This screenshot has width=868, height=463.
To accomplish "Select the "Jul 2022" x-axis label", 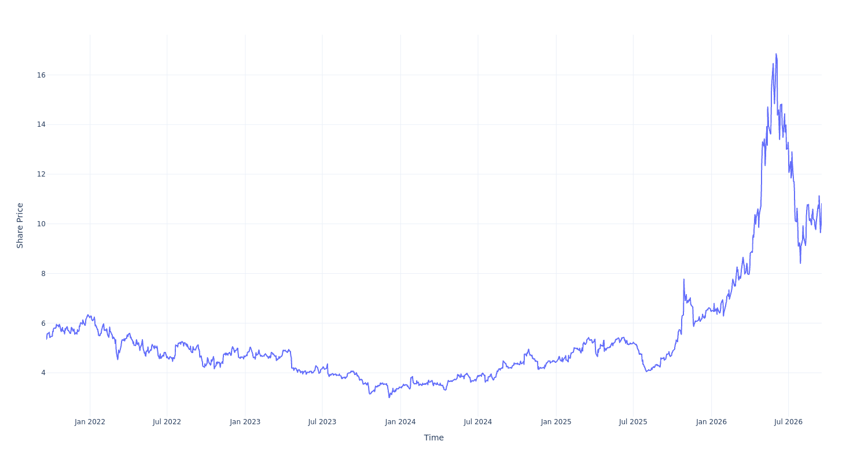I will pyautogui.click(x=167, y=422).
